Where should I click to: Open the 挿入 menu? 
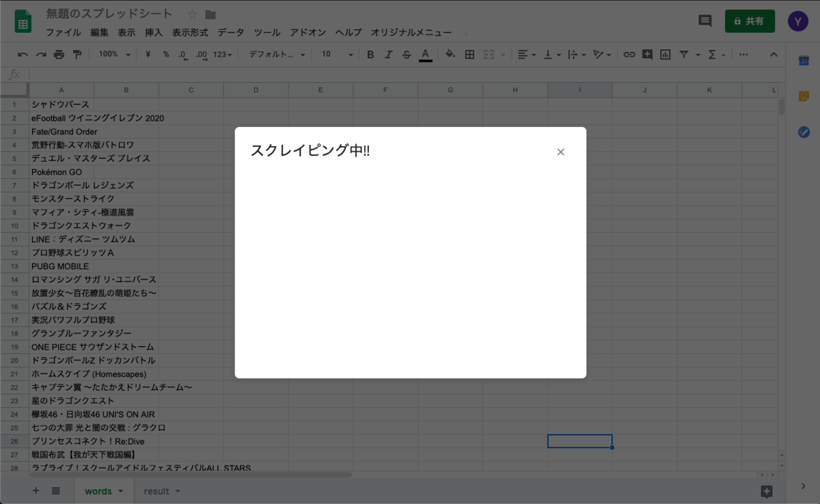[154, 32]
